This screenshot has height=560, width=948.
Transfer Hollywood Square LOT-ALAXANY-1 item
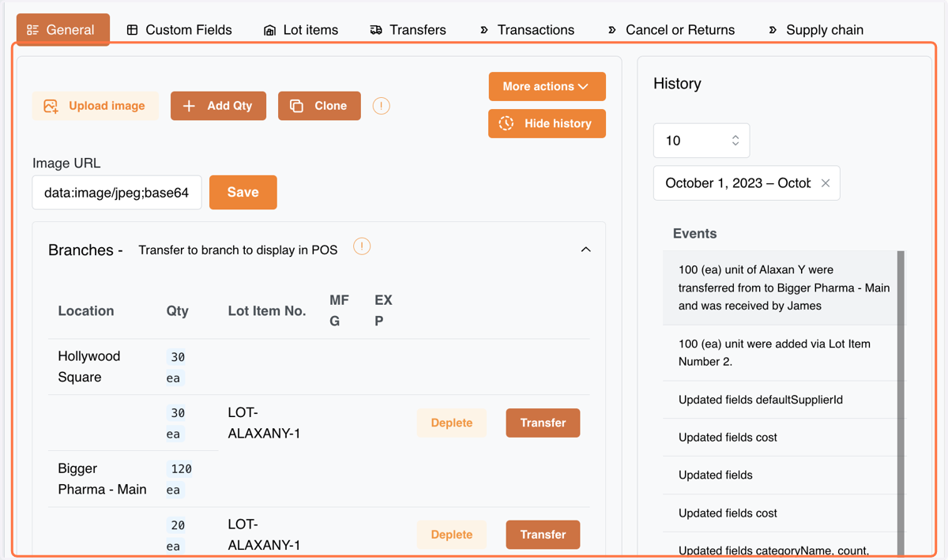[543, 423]
